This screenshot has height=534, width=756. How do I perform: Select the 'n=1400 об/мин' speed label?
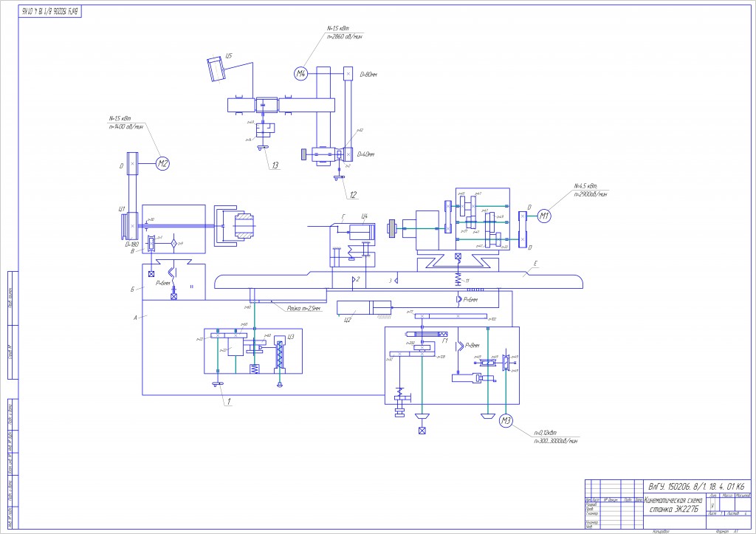[x=126, y=127]
